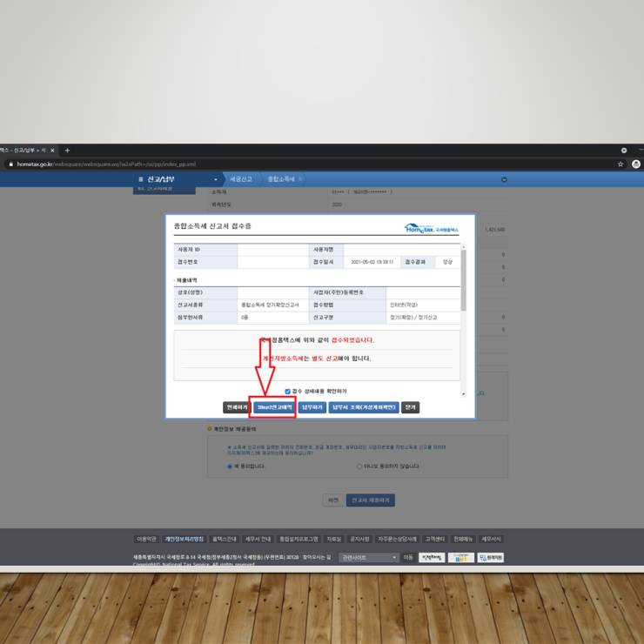Click 이동 button next to 관련사이트
The width and height of the screenshot is (644, 644).
[x=408, y=557]
